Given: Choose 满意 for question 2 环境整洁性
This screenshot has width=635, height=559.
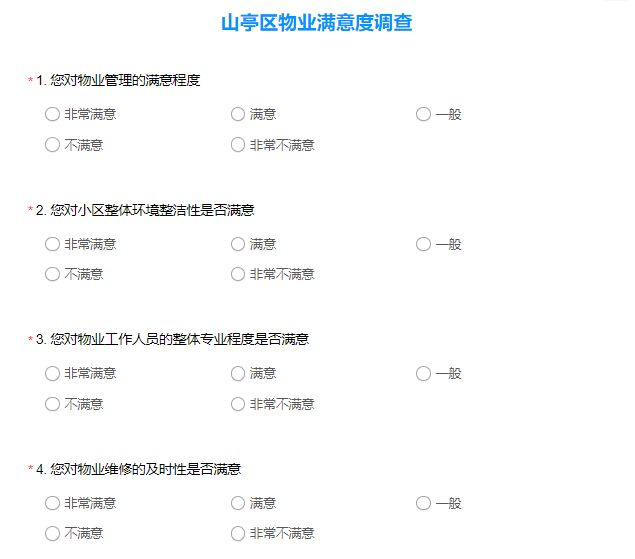Looking at the screenshot, I should coord(238,244).
